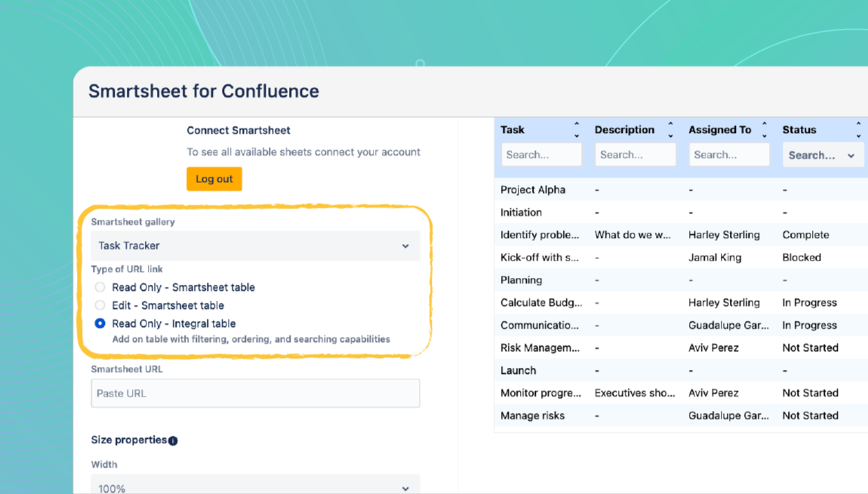This screenshot has width=868, height=494.
Task: Open the Task Tracker gallery dropdown
Action: [x=254, y=245]
